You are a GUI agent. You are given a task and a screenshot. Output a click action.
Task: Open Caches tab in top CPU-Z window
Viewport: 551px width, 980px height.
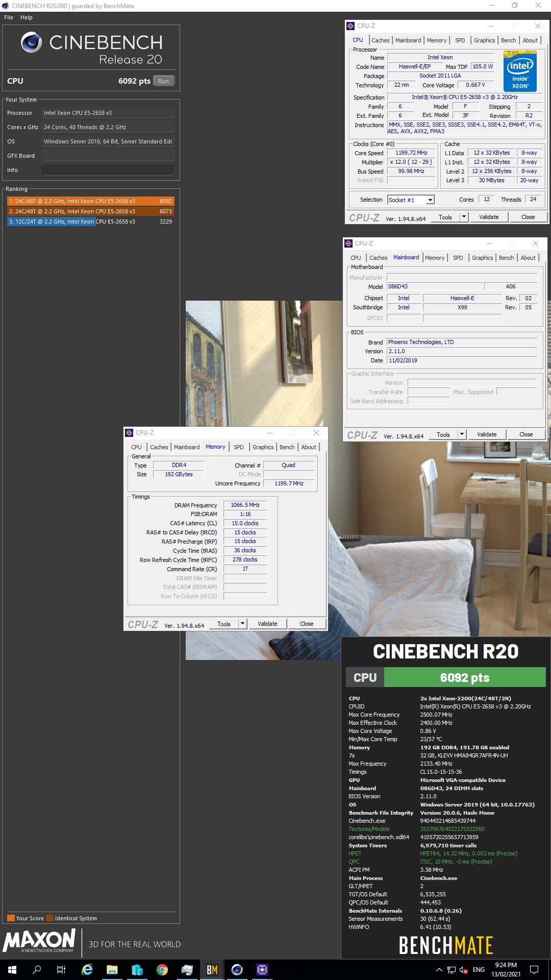(x=380, y=40)
